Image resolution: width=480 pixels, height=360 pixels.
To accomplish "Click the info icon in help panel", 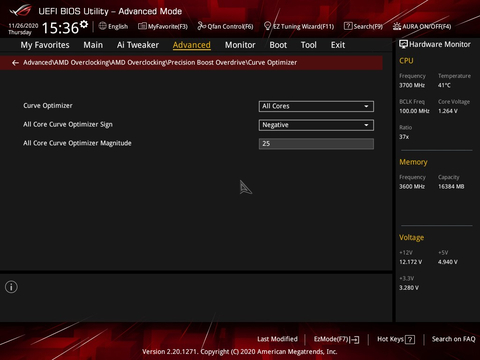I will [x=11, y=287].
